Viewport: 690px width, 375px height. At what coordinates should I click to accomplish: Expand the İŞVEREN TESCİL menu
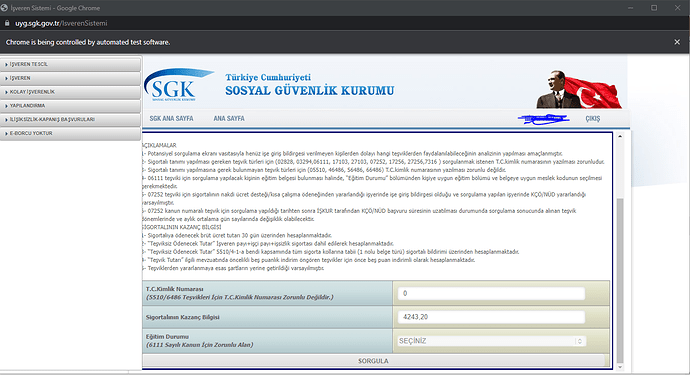pos(70,64)
